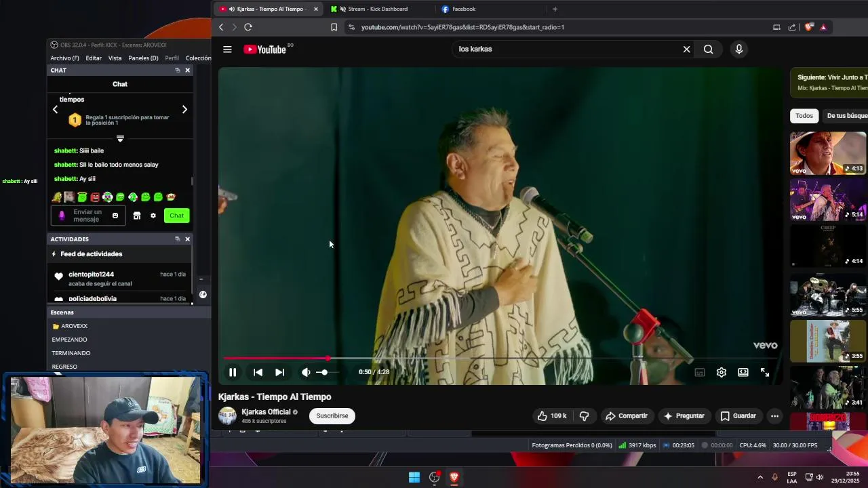Undock the OBS Chat panel
The width and height of the screenshot is (868, 488).
click(x=178, y=70)
